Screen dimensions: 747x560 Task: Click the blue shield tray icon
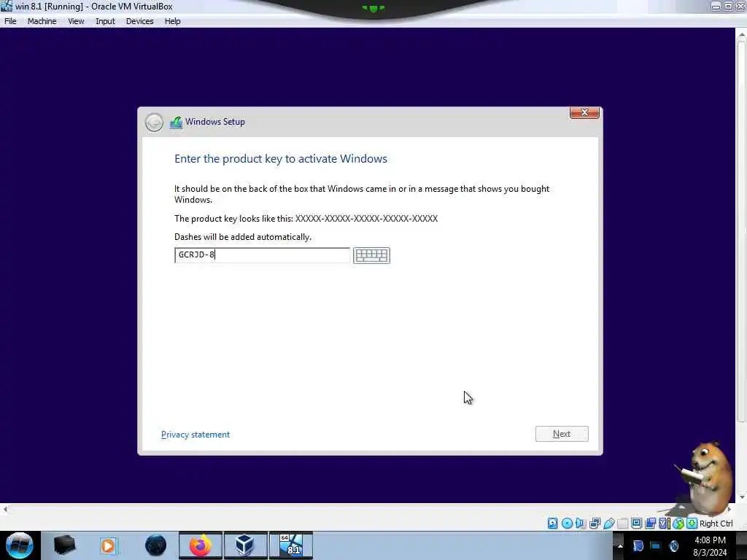pos(638,546)
